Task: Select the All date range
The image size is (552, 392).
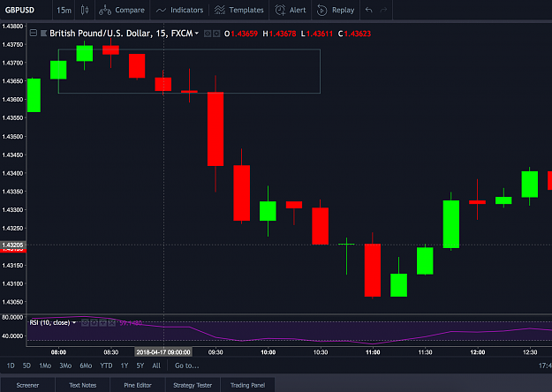Action: (156, 366)
